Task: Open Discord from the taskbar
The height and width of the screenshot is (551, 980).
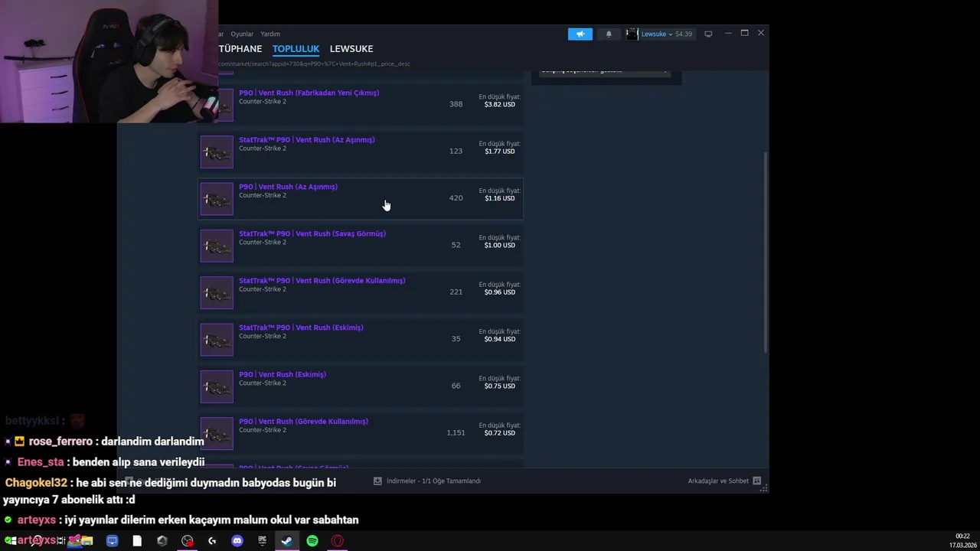Action: pyautogui.click(x=237, y=541)
